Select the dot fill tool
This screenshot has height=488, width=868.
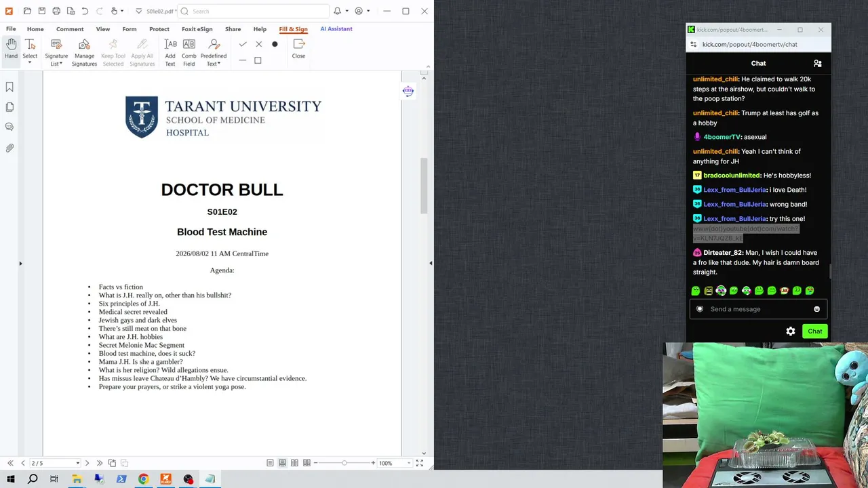275,44
